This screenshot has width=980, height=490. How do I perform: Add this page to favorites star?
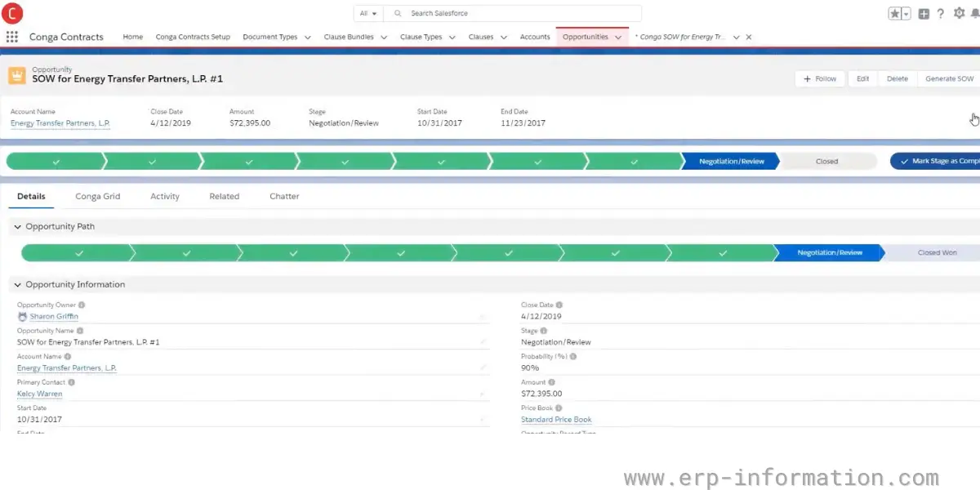[x=895, y=14]
